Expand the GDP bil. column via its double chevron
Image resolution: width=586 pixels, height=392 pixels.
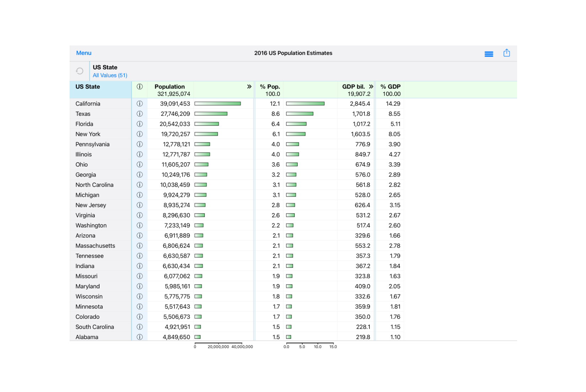pyautogui.click(x=371, y=86)
